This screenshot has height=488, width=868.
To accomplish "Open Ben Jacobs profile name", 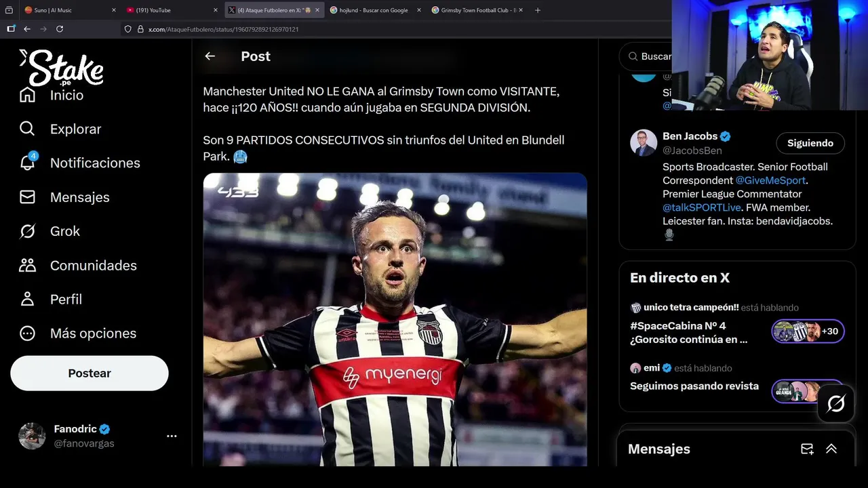I will pyautogui.click(x=690, y=136).
